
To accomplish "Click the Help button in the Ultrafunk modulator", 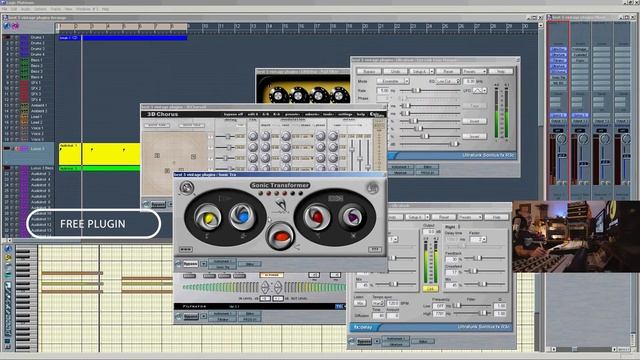I will [500, 71].
